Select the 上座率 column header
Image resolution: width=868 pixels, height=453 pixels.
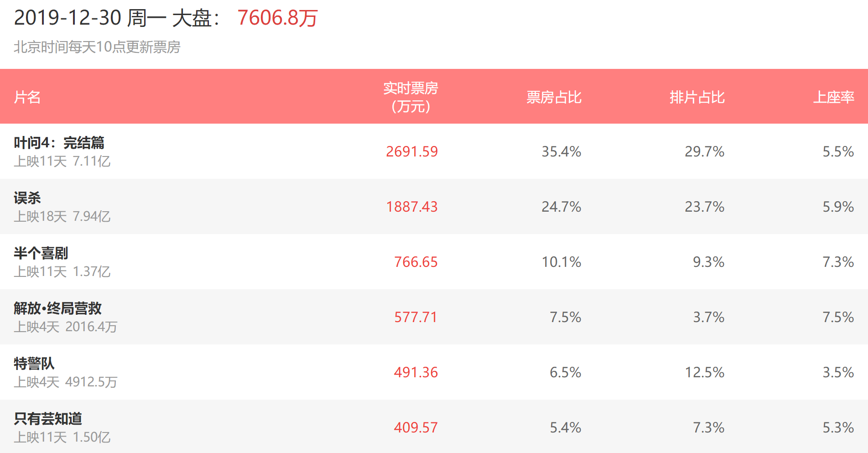[833, 97]
